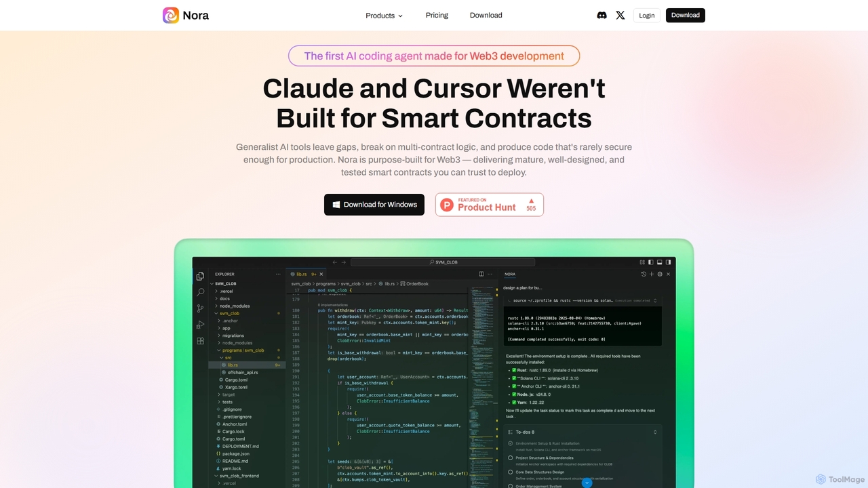Collapse the To-dos 8 section chevron

click(655, 432)
